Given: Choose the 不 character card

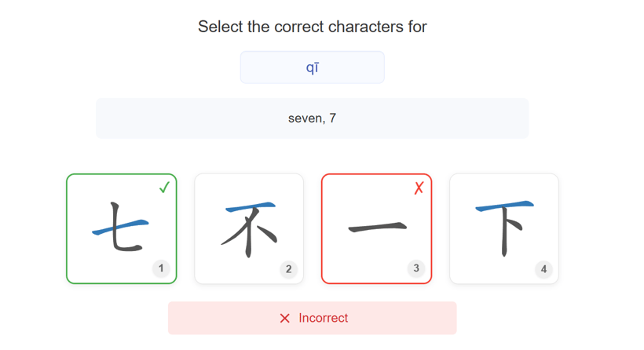Looking at the screenshot, I should [249, 228].
